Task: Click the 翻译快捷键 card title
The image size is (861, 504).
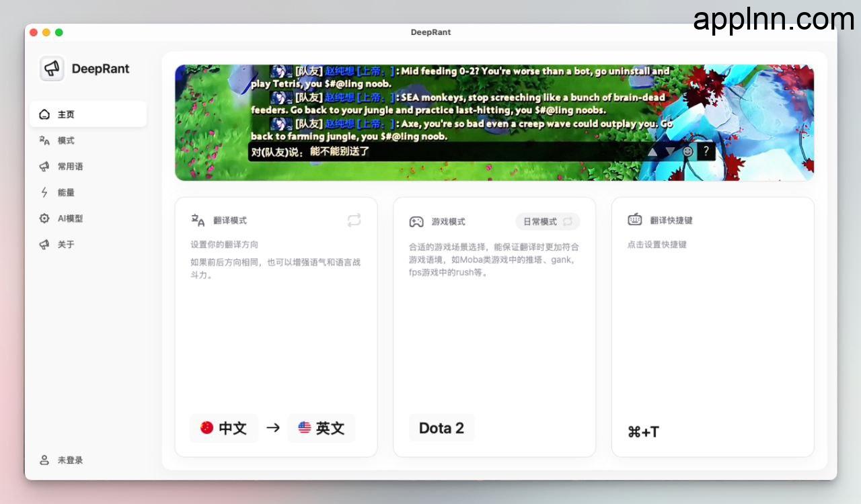Action: pyautogui.click(x=671, y=220)
